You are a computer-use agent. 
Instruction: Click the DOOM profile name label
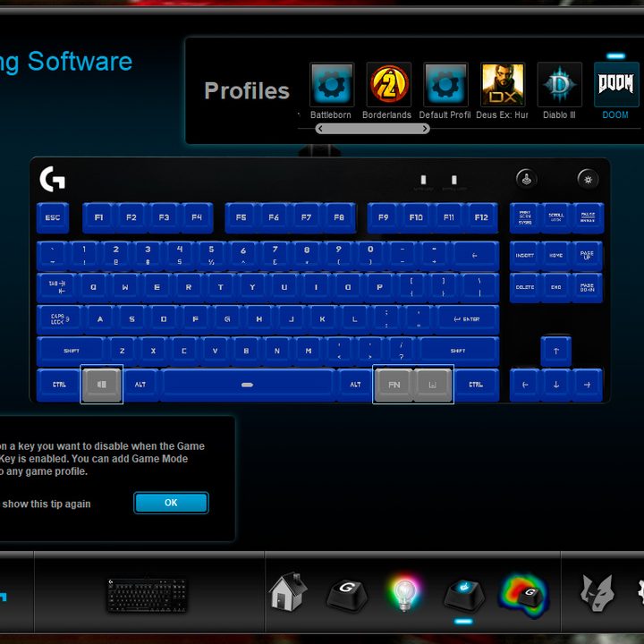click(615, 115)
